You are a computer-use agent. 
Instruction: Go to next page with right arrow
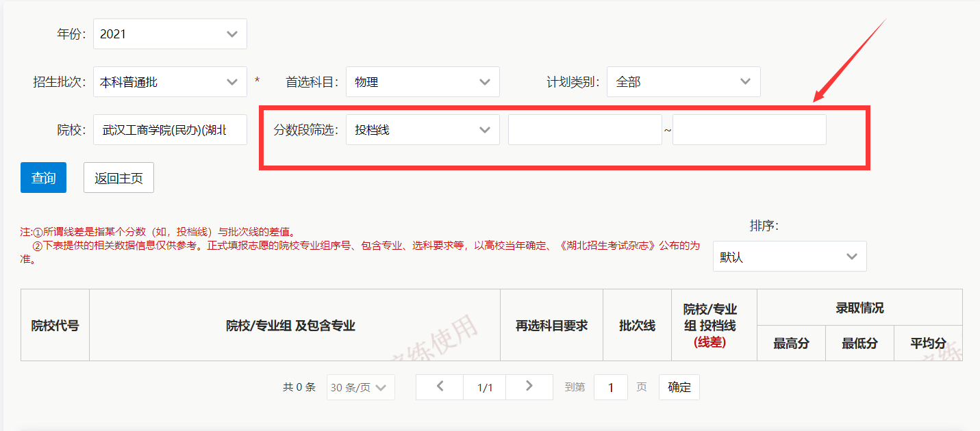tap(529, 387)
